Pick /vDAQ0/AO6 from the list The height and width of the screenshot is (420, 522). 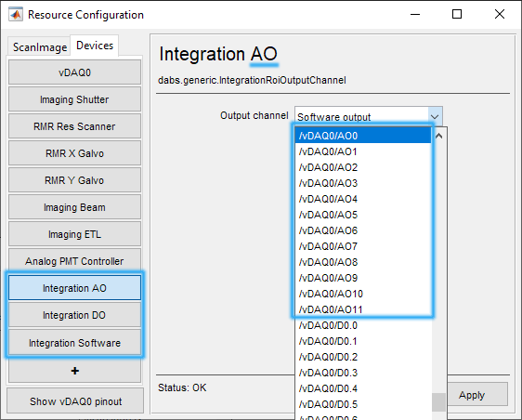click(x=363, y=230)
